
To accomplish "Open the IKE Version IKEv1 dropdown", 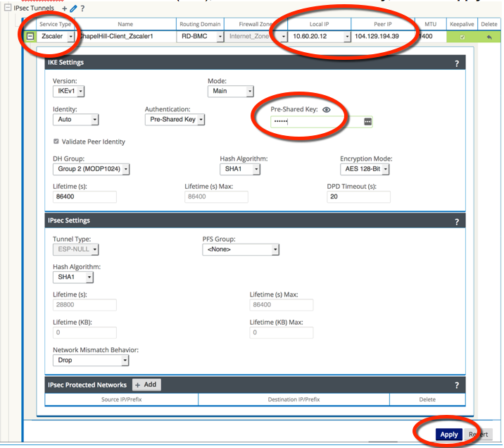I will point(68,91).
